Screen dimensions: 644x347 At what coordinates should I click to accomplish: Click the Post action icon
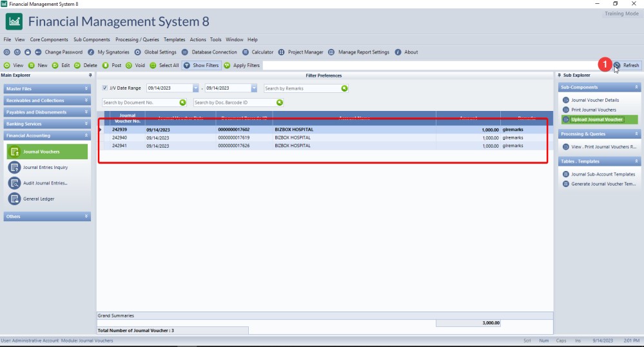pos(107,65)
